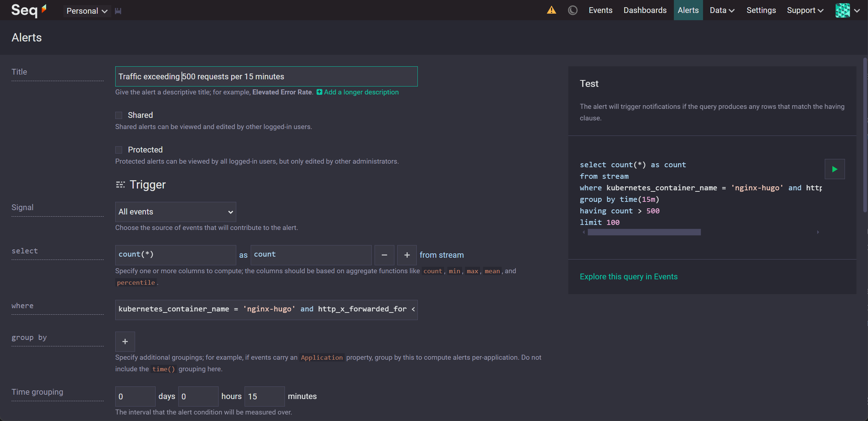Click the user avatar icon

point(842,10)
